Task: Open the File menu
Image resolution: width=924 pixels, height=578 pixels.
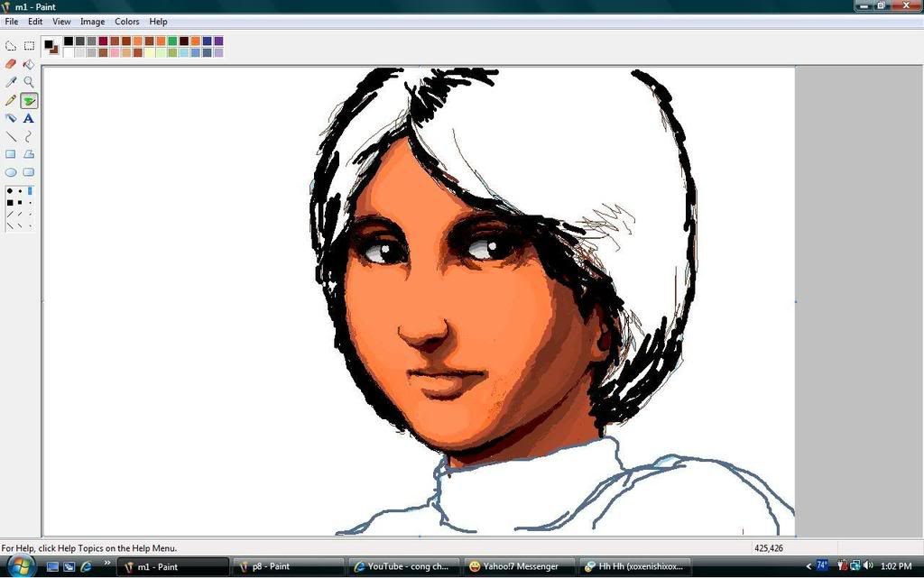Action: 11,21
